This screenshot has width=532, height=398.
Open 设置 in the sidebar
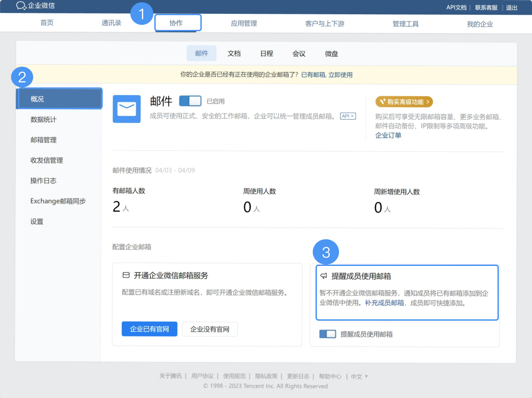(37, 221)
